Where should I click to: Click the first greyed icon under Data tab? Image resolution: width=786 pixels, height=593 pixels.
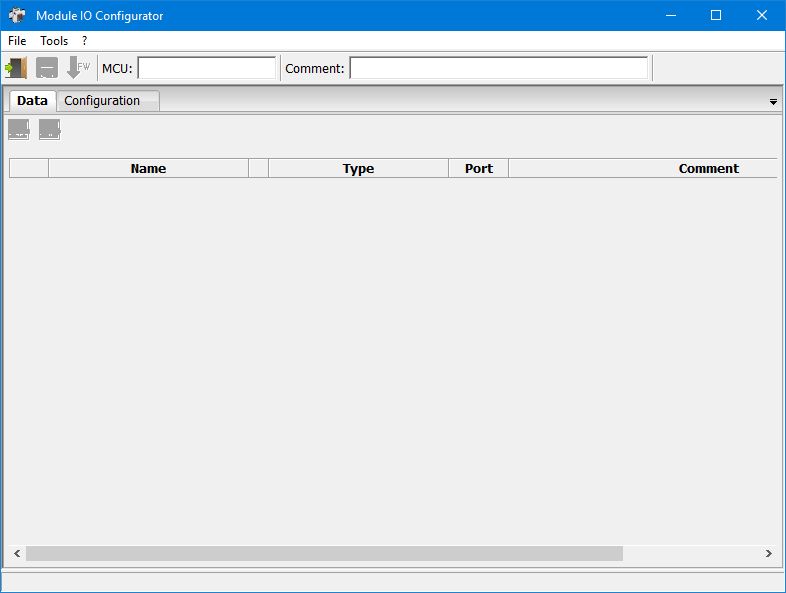click(x=19, y=130)
